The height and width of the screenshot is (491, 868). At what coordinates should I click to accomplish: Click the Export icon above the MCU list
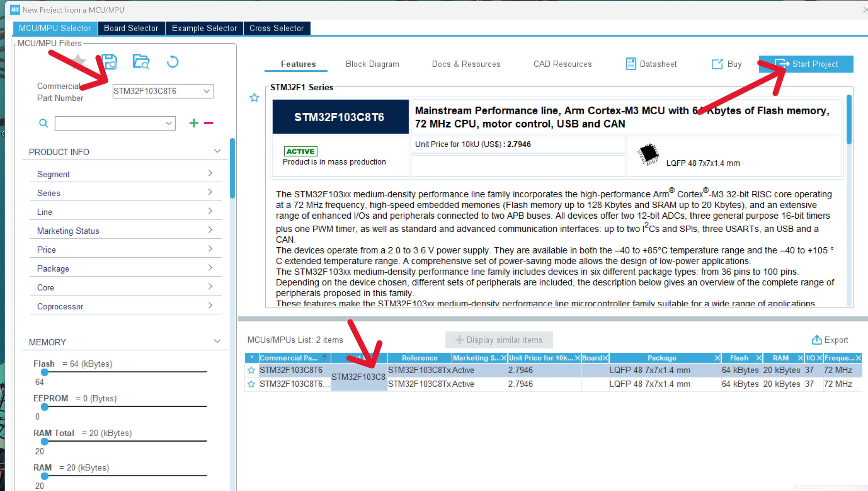pos(817,340)
